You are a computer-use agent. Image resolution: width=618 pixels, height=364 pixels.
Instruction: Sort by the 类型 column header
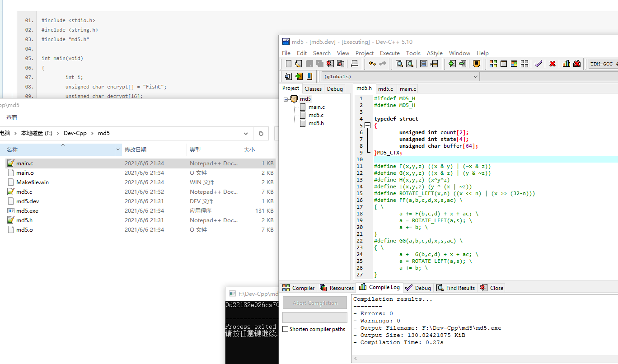(x=214, y=149)
